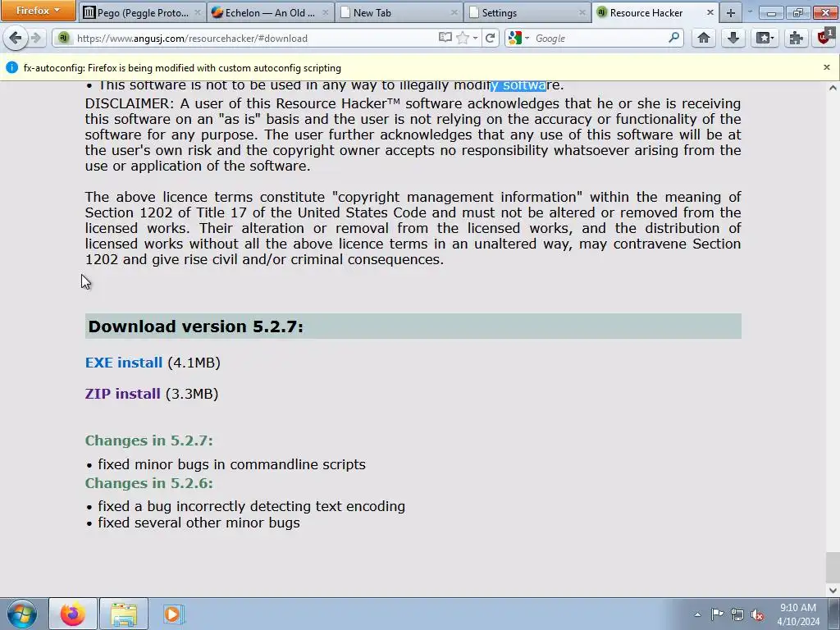
Task: Bookmark this page with star icon
Action: (x=463, y=38)
